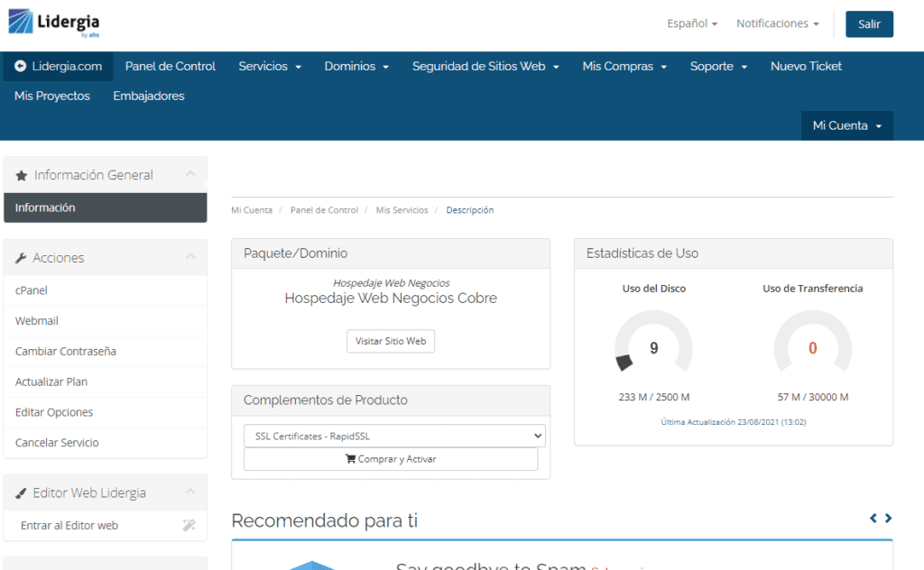Expand the Dominios menu
Image resolution: width=924 pixels, height=570 pixels.
click(x=356, y=66)
